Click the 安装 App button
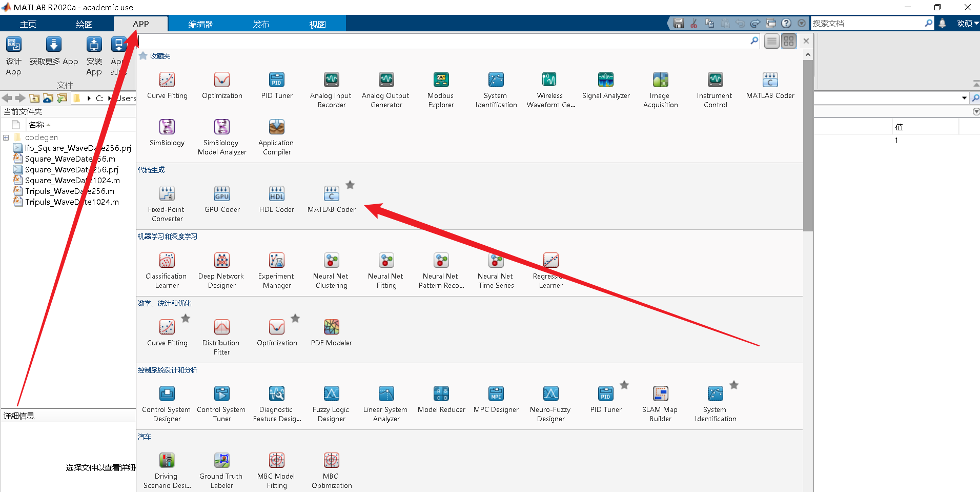The image size is (980, 492). click(94, 56)
